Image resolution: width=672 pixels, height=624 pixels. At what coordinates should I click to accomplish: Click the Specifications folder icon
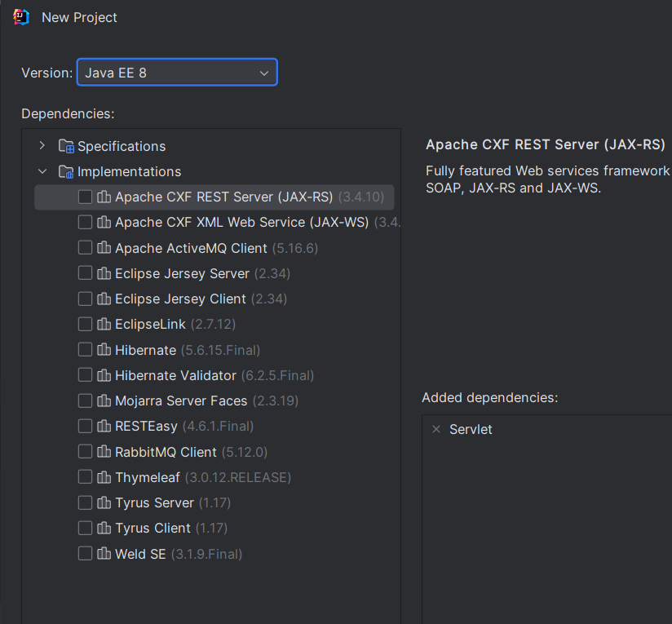pyautogui.click(x=66, y=146)
